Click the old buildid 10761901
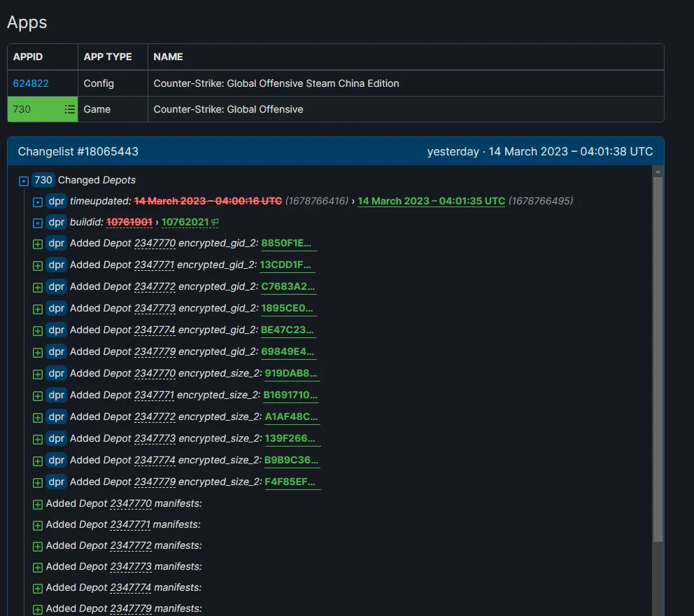The height and width of the screenshot is (616, 694). [x=129, y=222]
